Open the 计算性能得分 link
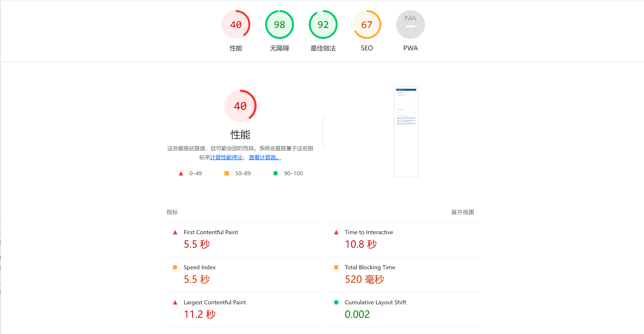The width and height of the screenshot is (644, 334). pyautogui.click(x=226, y=158)
